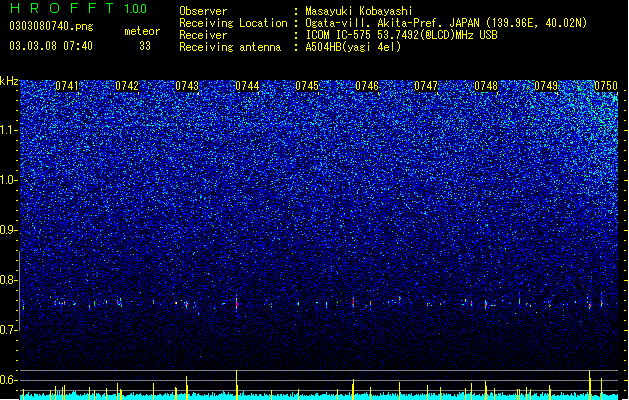Select the 0744 time marker

(x=247, y=86)
